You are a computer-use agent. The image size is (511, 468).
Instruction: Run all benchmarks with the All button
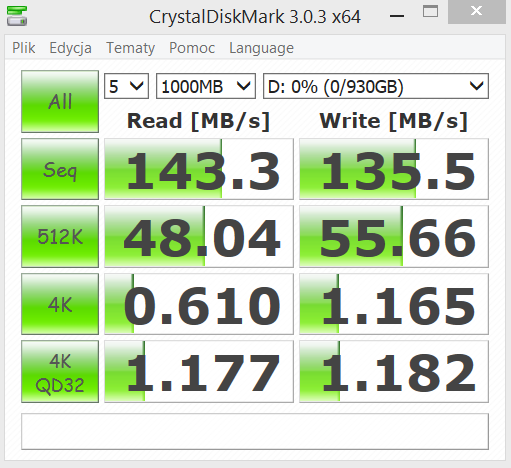60,101
